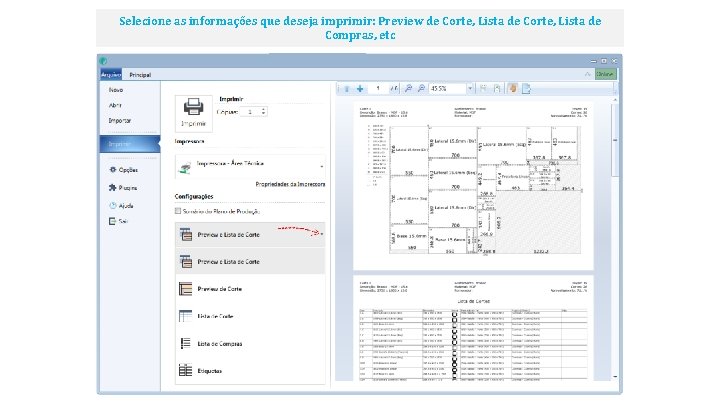Click the Opções gear icon

click(x=112, y=169)
